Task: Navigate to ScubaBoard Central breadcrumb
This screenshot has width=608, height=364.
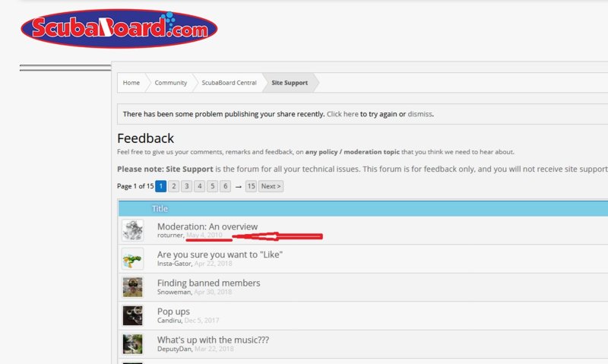Action: (x=229, y=83)
